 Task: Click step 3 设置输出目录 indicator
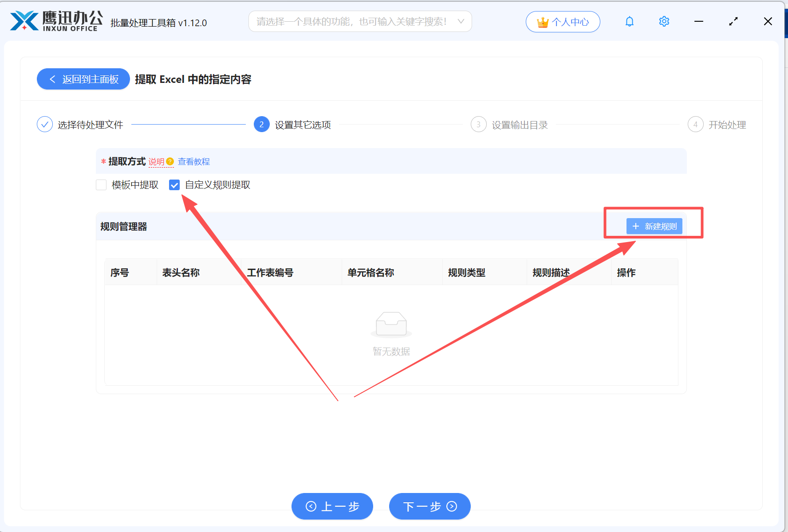point(478,125)
